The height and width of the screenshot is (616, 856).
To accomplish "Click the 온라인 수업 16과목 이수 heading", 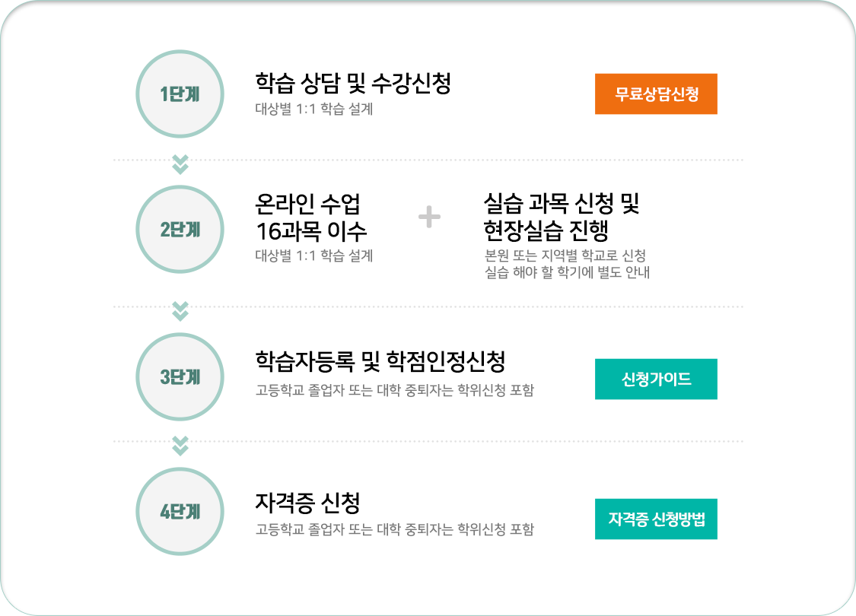I will (x=310, y=218).
